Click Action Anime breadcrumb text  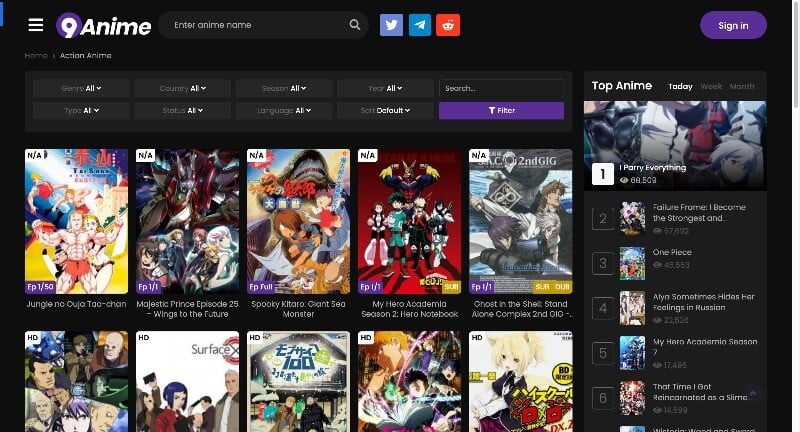click(86, 56)
